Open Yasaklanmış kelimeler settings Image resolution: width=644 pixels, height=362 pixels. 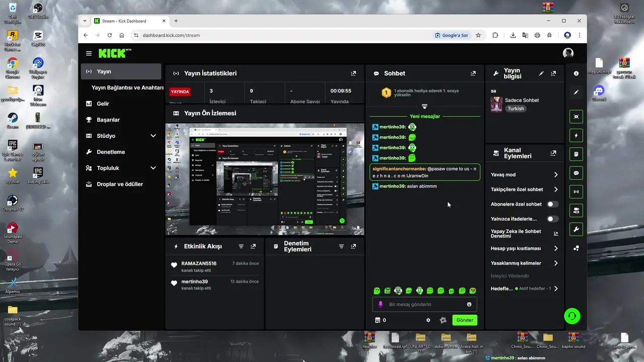click(x=524, y=263)
